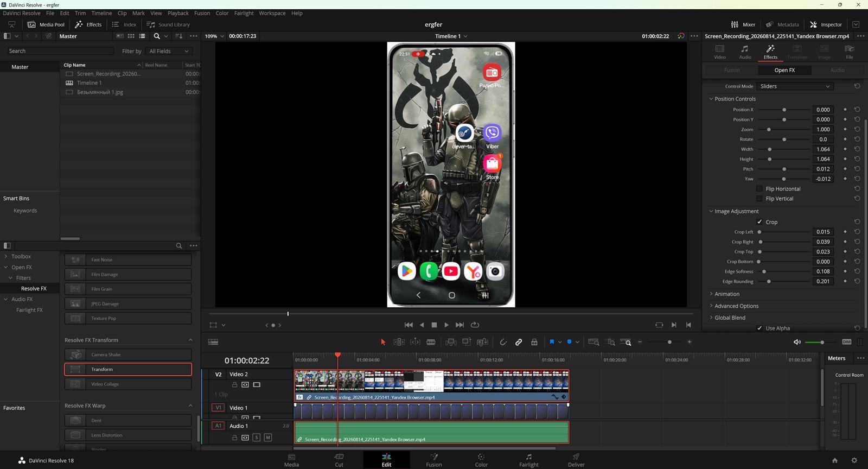The image size is (868, 469).
Task: Click media pool search magnifier icon
Action: tap(157, 36)
